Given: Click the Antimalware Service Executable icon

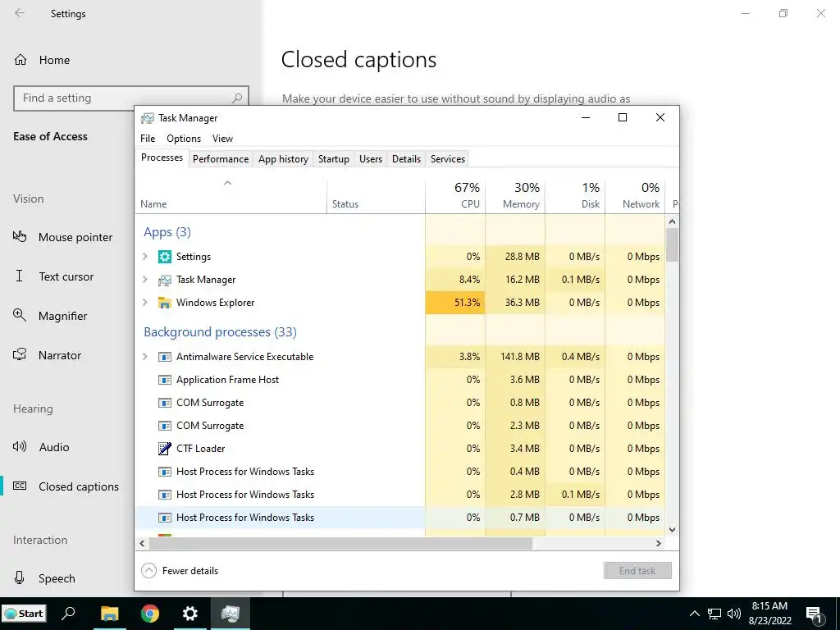Looking at the screenshot, I should click(164, 357).
